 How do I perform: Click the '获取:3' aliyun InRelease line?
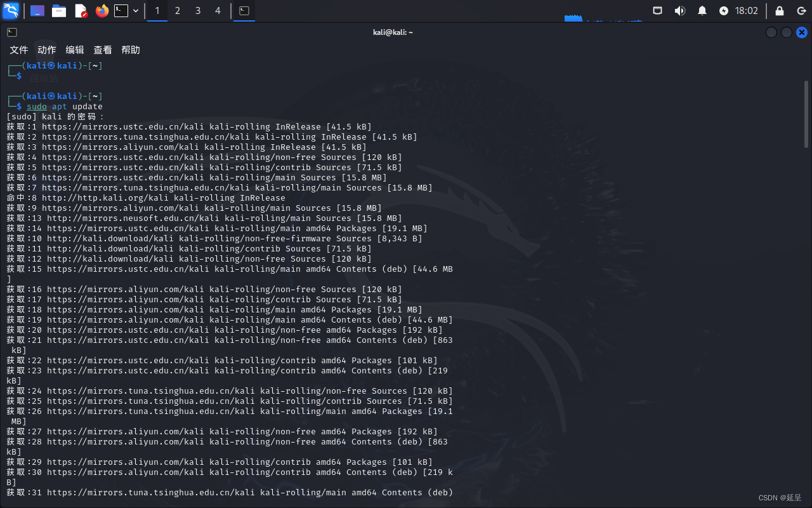click(x=187, y=147)
